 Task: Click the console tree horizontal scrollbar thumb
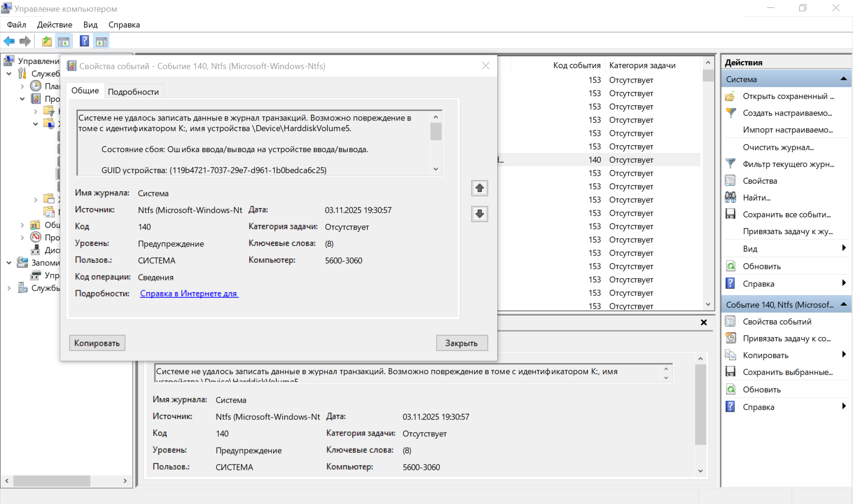coord(52,481)
